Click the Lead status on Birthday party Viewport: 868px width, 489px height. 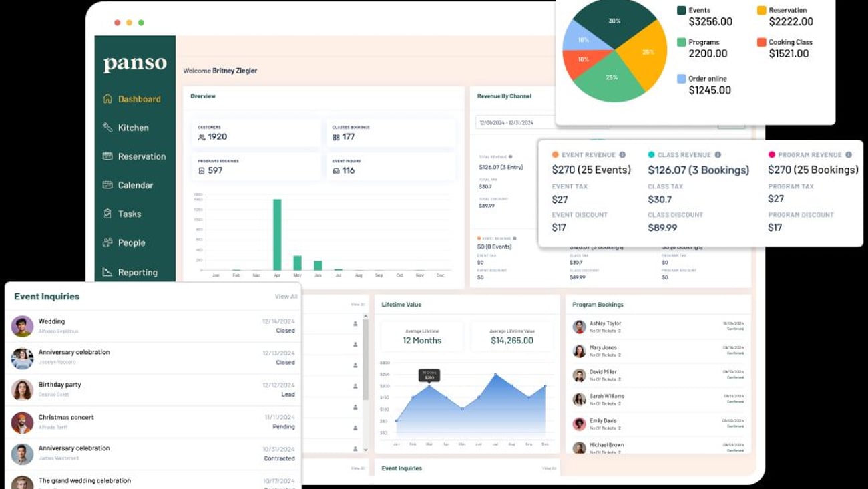[288, 395]
